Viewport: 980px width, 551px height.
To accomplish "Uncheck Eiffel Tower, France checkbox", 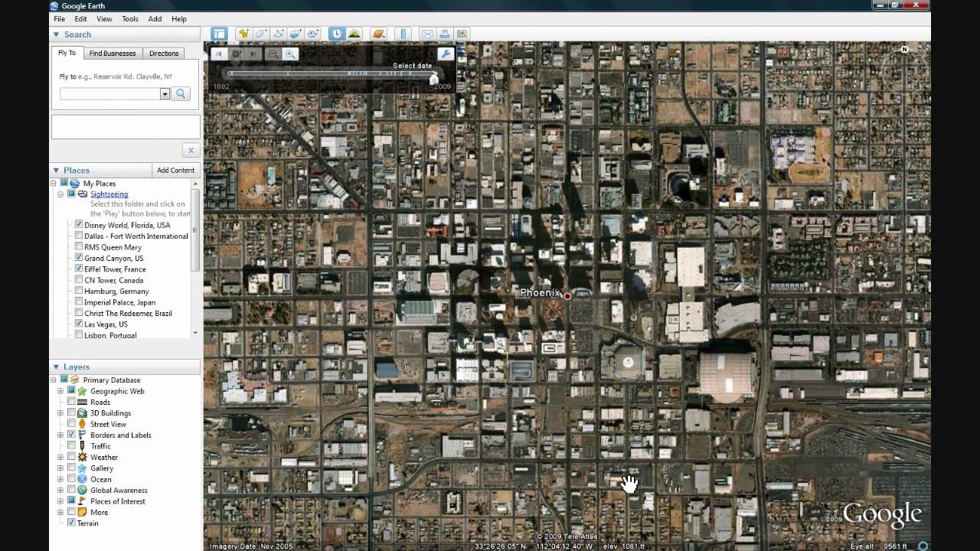I will (79, 269).
